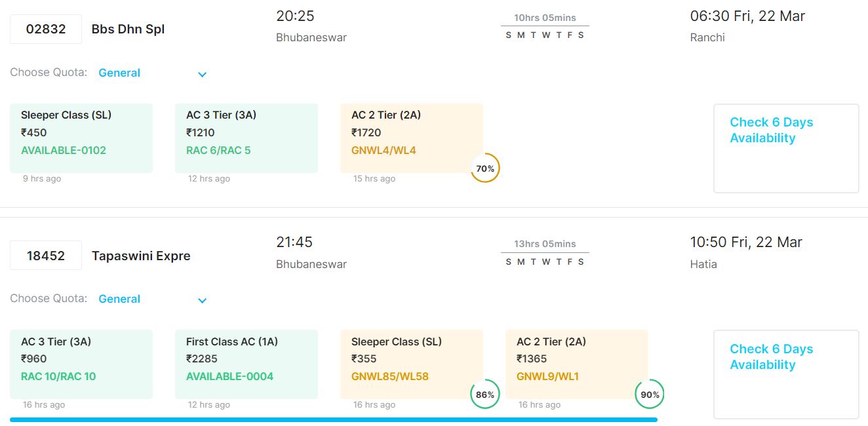Screen dimensions: 868x426
Task: Pick AC 2 Tier ₹1365 GNWL9 card
Action: point(577,364)
